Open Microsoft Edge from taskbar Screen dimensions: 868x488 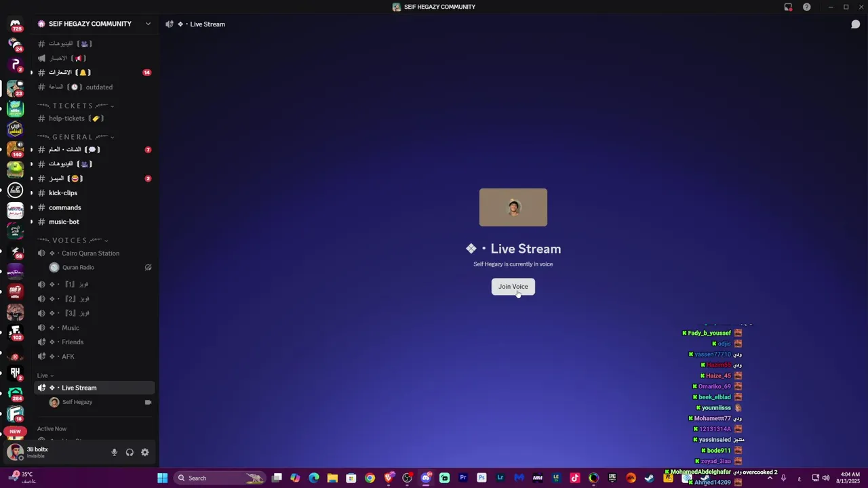[314, 478]
